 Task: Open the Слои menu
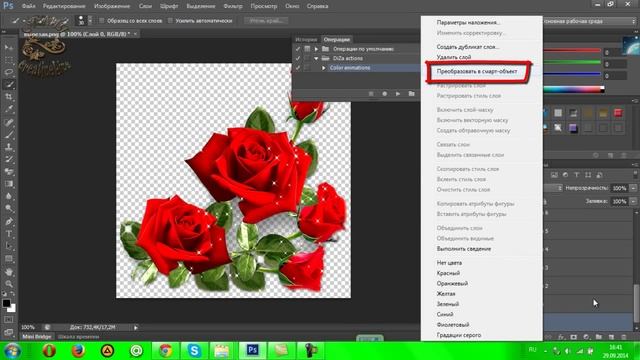pyautogui.click(x=145, y=6)
